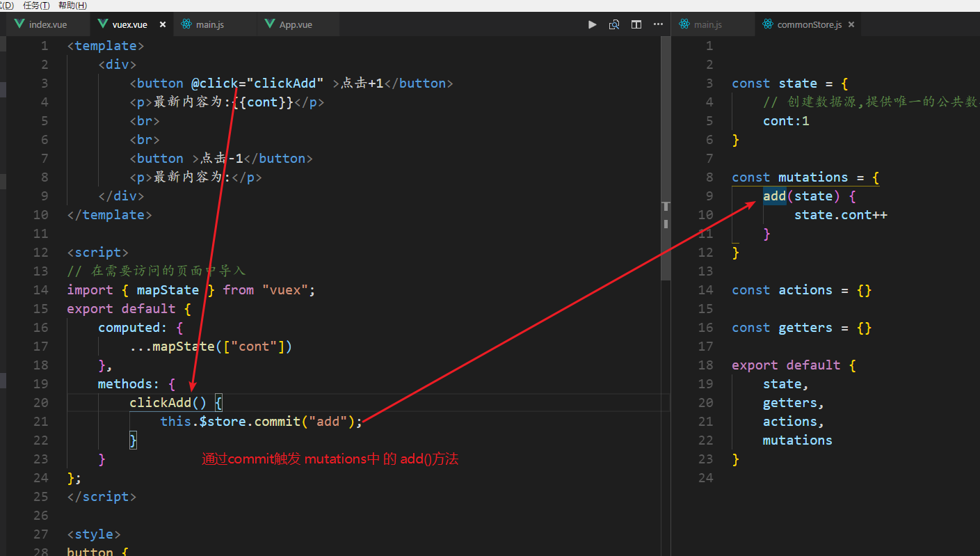Click ...mapState(["cont"]) on line 17
Screen dimensions: 980x556
coord(211,347)
